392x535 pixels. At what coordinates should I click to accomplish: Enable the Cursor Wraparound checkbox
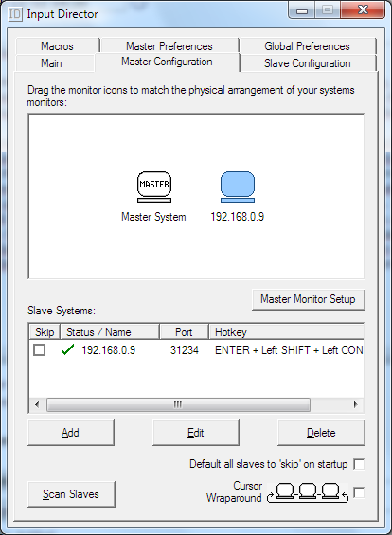(x=359, y=492)
